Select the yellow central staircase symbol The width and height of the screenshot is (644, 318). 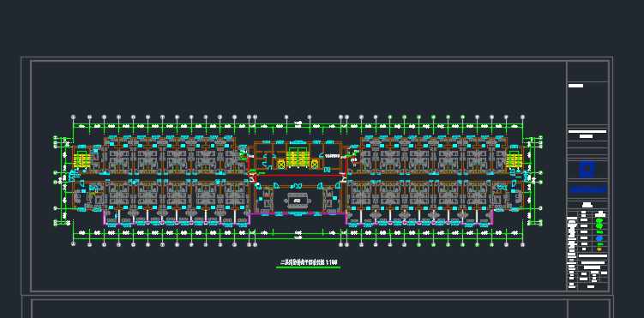298,158
